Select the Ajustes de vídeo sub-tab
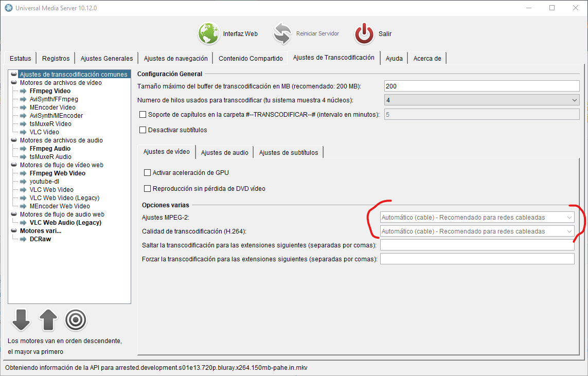 coord(167,152)
